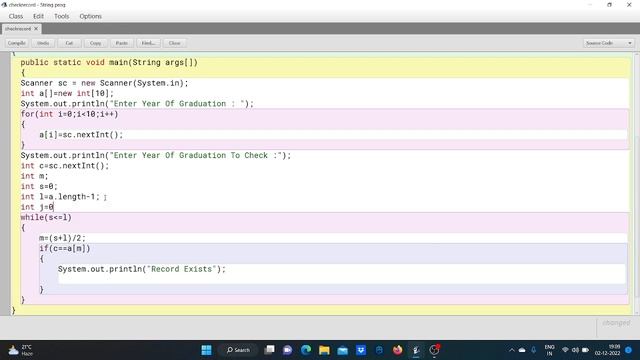Open the Wi-Fi network tray icon
The image size is (640, 360).
[x=565, y=350]
